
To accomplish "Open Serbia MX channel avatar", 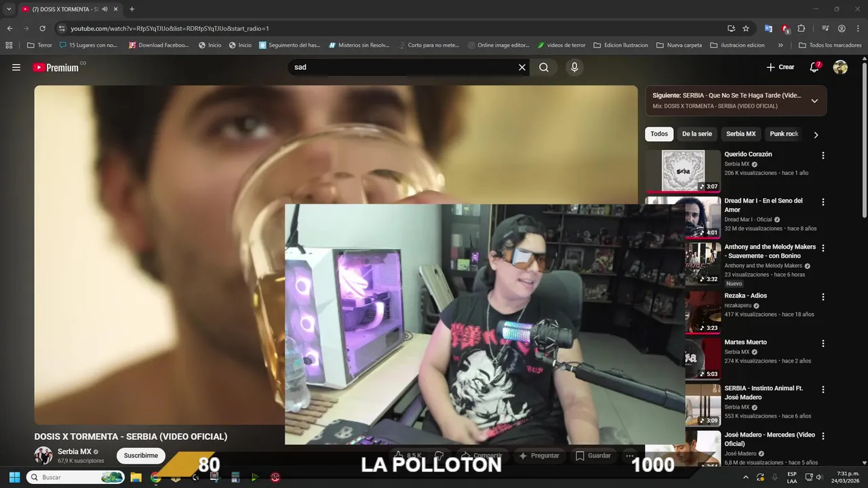I will click(x=43, y=455).
